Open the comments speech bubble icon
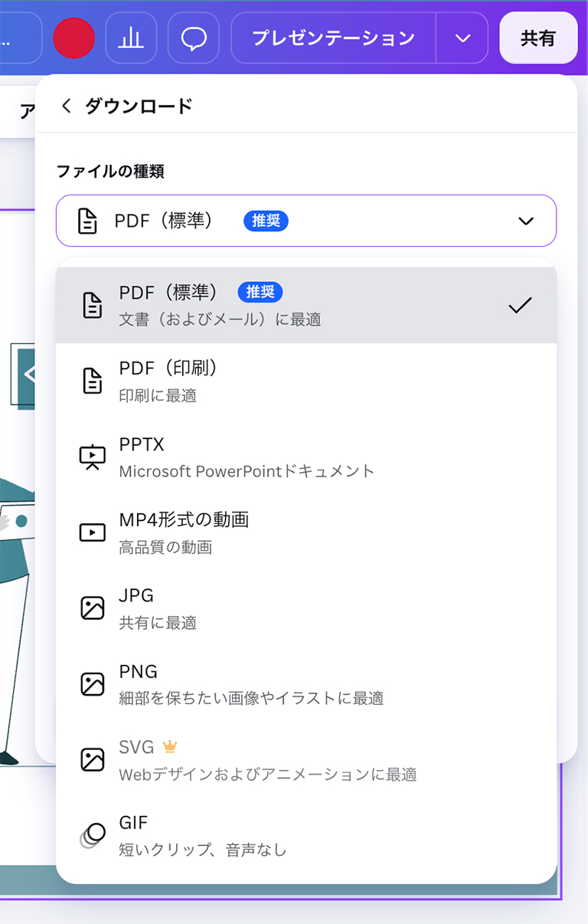Image resolution: width=588 pixels, height=924 pixels. pos(194,38)
